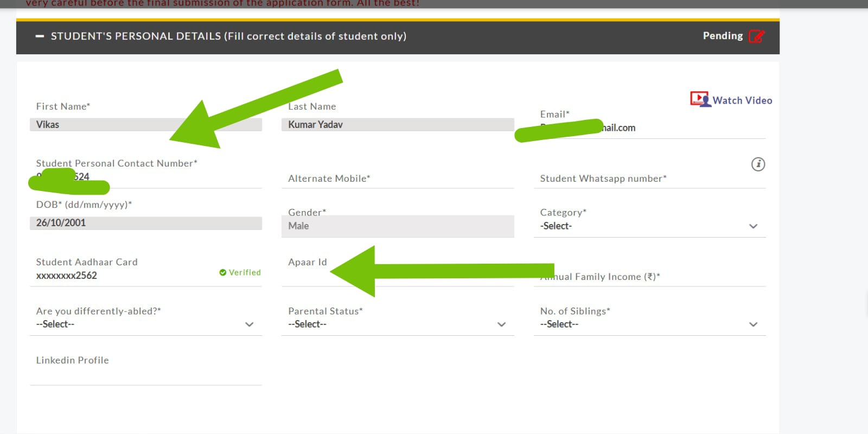The height and width of the screenshot is (434, 868).
Task: Click the Apaar Id label
Action: tap(308, 262)
